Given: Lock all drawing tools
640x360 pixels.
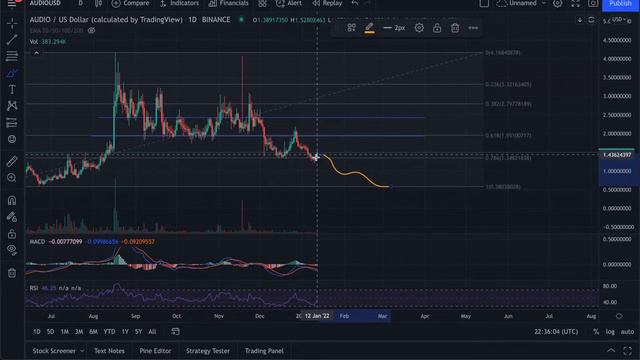Looking at the screenshot, I should click(x=12, y=234).
